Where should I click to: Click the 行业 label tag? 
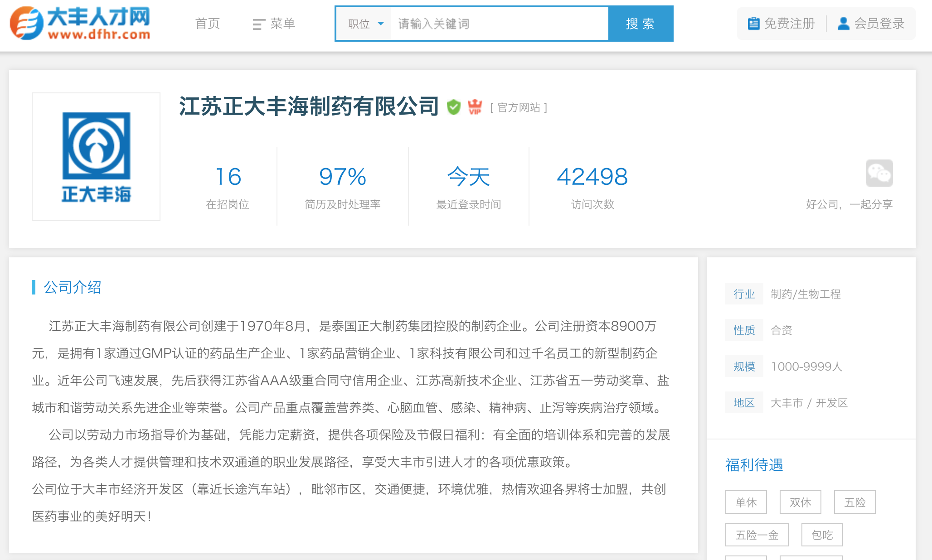744,294
